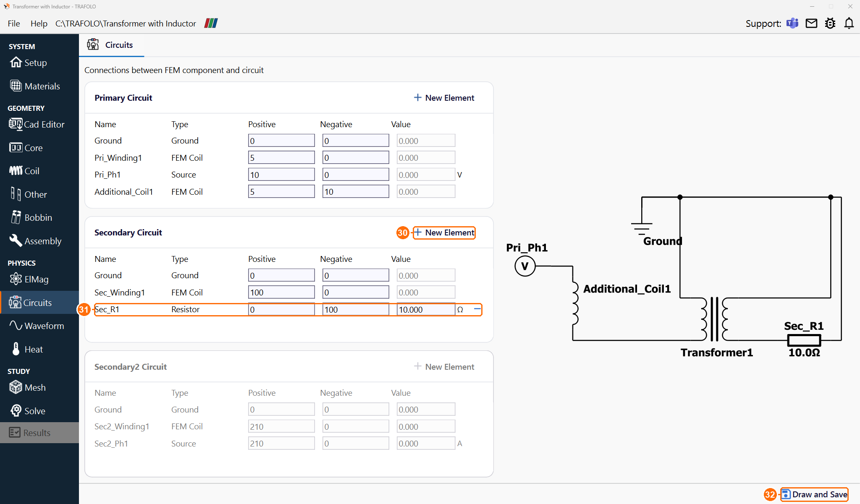This screenshot has height=504, width=860.
Task: Add New Element to Secondary Circuit
Action: click(x=444, y=232)
